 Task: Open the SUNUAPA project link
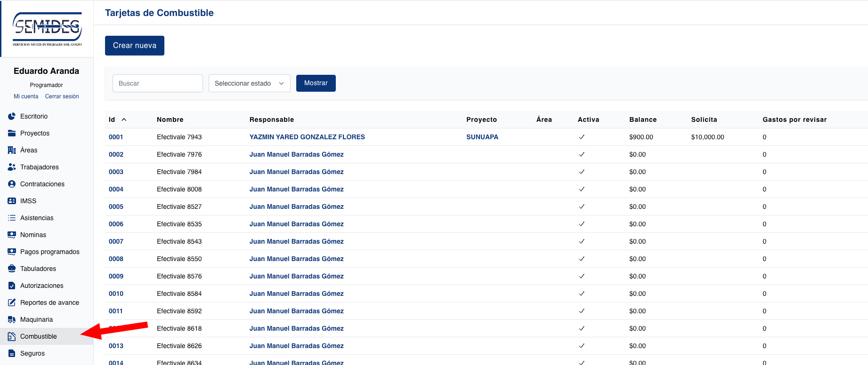(482, 137)
